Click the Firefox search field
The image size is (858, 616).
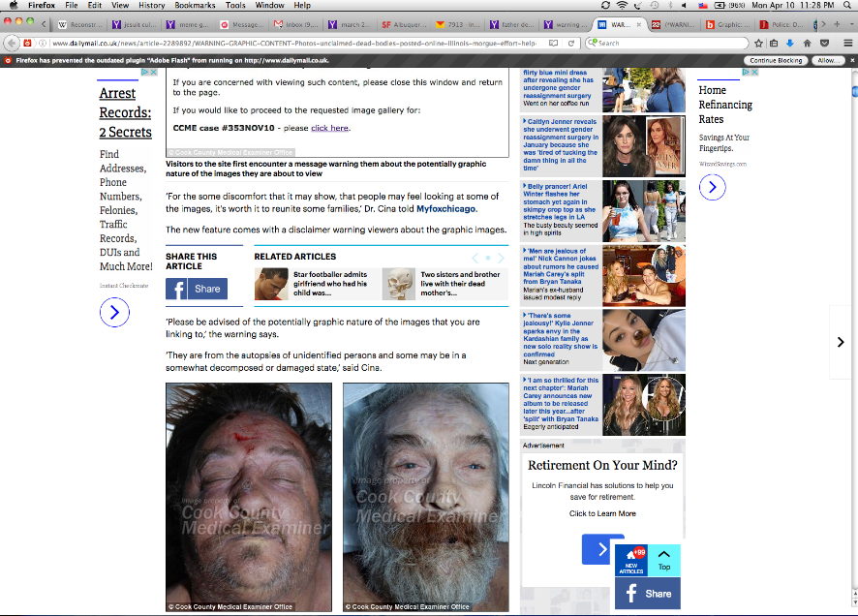[667, 44]
